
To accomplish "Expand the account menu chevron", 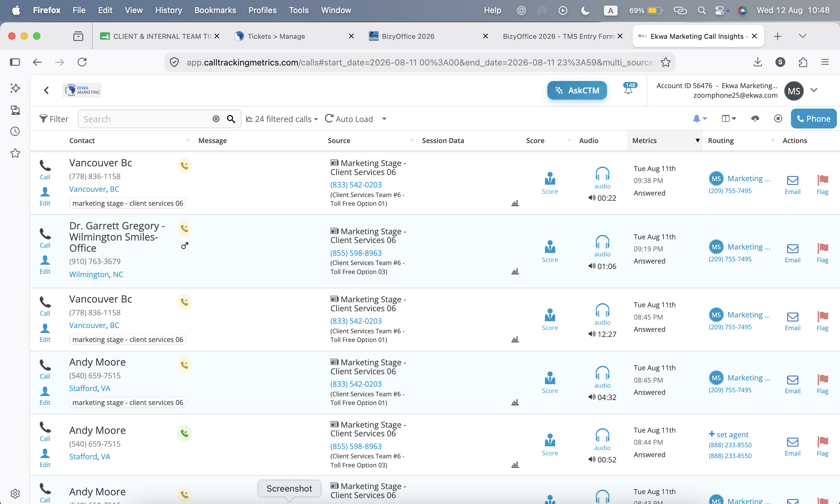I will pyautogui.click(x=814, y=90).
